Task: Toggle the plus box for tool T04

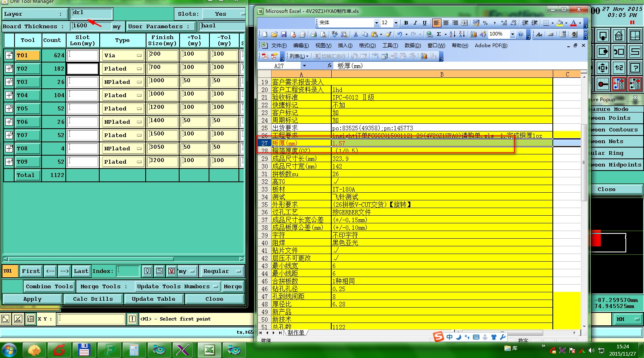Action: coord(9,95)
